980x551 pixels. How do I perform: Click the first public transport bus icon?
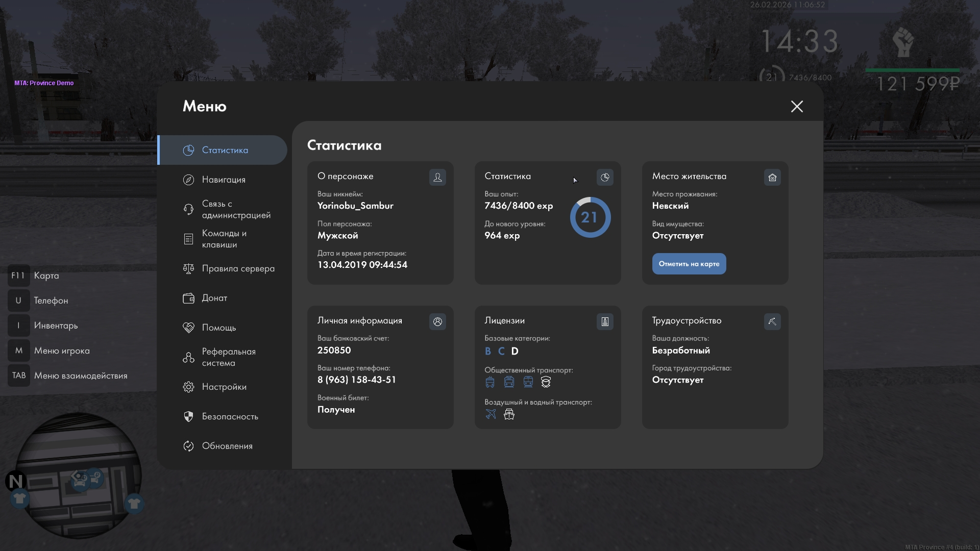490,382
